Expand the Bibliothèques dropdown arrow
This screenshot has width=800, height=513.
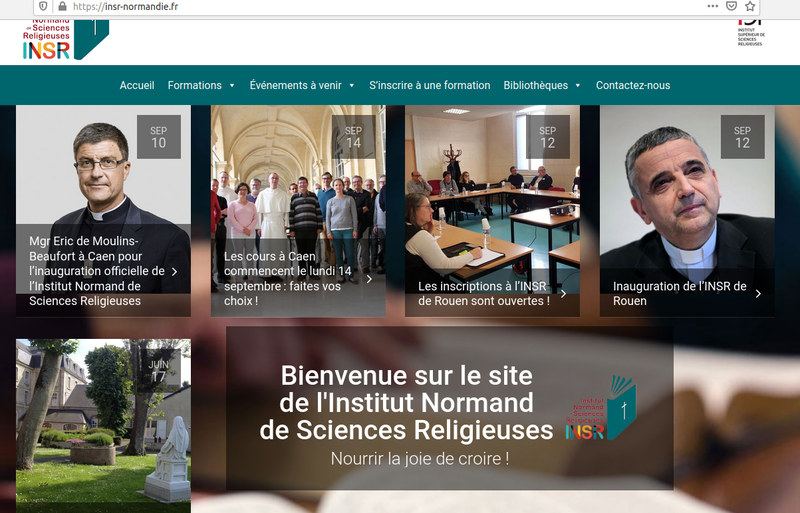[578, 86]
